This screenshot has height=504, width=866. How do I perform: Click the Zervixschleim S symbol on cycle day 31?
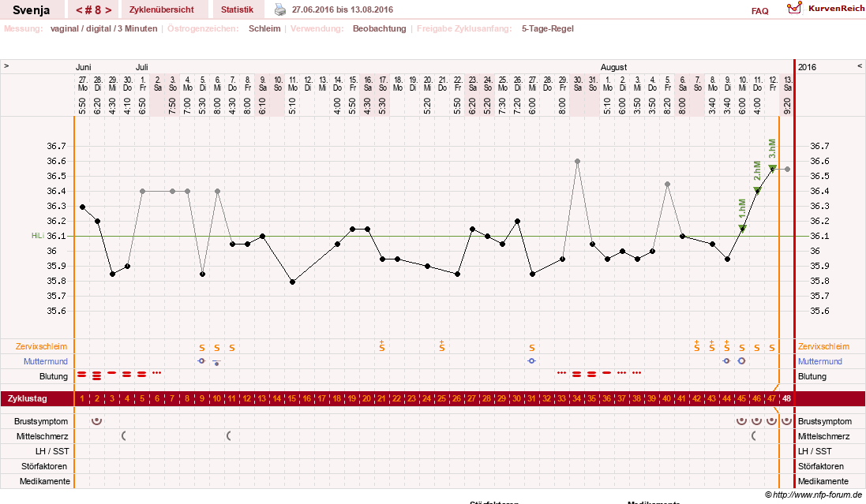pyautogui.click(x=531, y=348)
